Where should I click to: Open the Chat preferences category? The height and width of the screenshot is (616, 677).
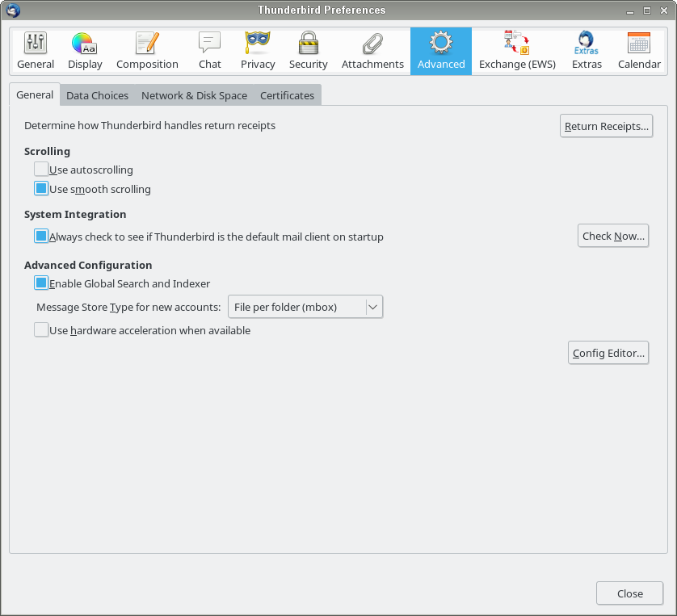pos(209,51)
